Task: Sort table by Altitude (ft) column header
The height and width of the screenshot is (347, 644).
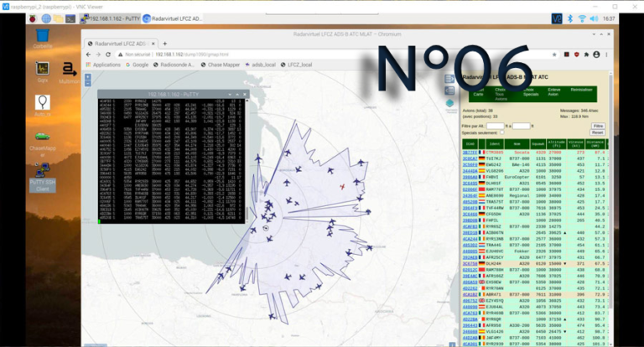Action: point(556,143)
